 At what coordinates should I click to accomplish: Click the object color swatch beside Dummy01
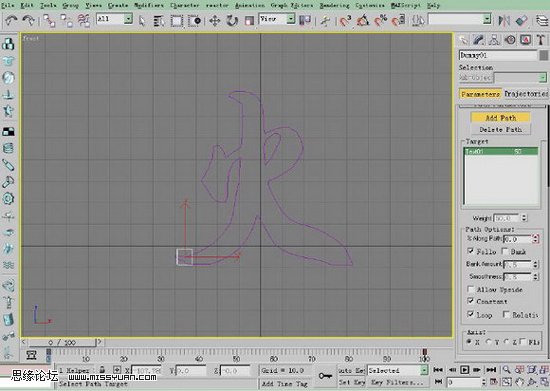[x=543, y=55]
